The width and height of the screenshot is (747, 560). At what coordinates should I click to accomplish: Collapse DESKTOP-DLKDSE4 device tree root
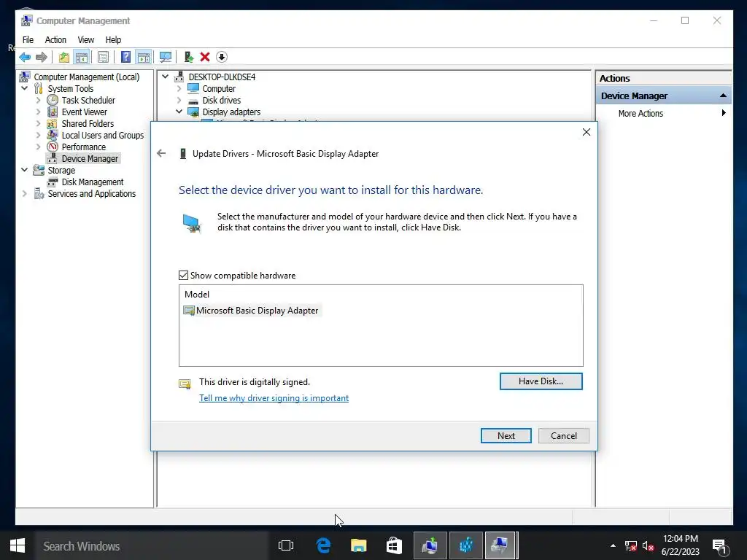tap(166, 77)
